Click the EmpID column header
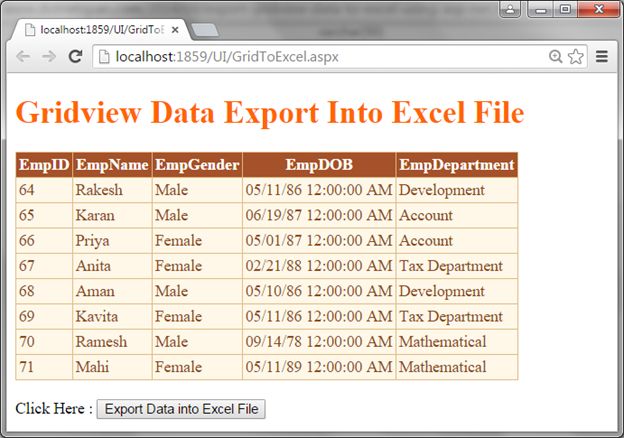624x438 pixels. pyautogui.click(x=44, y=165)
